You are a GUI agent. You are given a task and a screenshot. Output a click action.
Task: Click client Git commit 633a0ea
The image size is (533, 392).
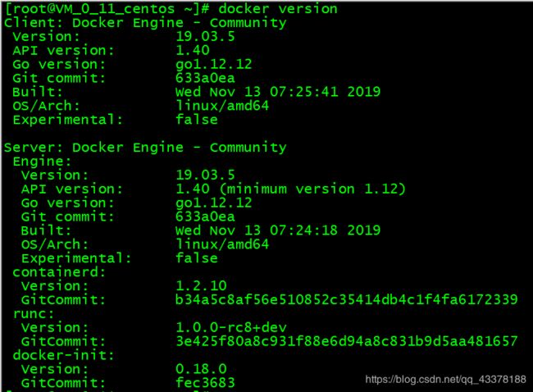(205, 78)
